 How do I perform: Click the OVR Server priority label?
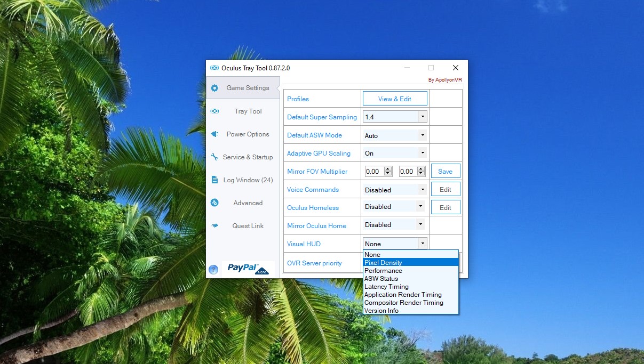coord(314,263)
